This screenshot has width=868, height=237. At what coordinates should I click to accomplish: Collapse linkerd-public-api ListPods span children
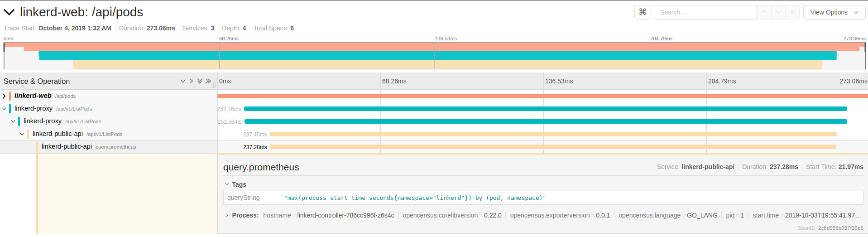coord(22,134)
